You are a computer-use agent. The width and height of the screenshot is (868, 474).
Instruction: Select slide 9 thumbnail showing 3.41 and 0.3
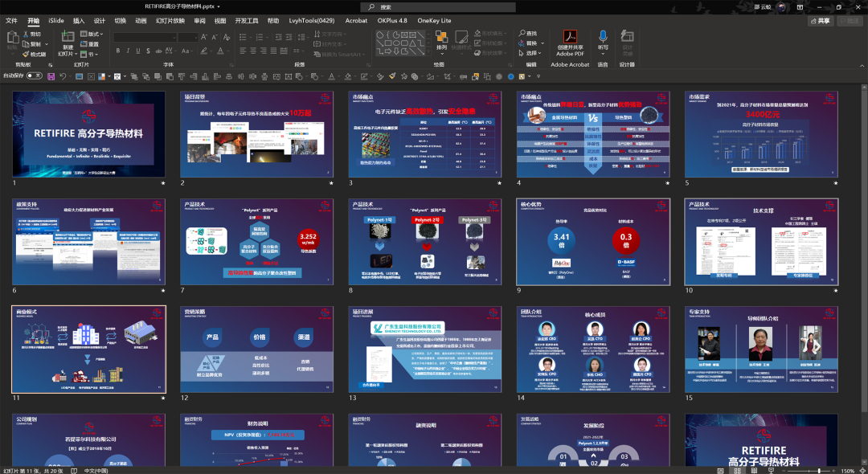click(x=593, y=242)
